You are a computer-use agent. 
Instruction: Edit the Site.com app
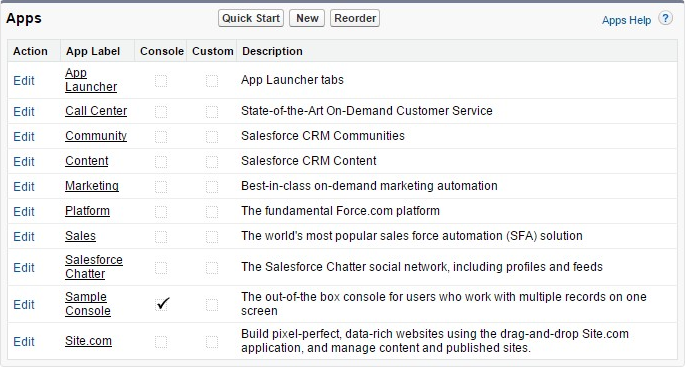[24, 342]
